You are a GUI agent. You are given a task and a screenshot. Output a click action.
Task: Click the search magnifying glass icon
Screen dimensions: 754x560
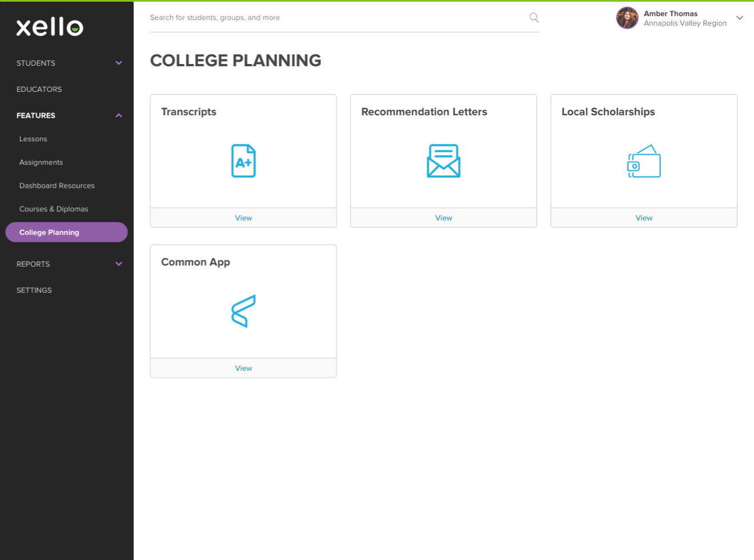[534, 17]
